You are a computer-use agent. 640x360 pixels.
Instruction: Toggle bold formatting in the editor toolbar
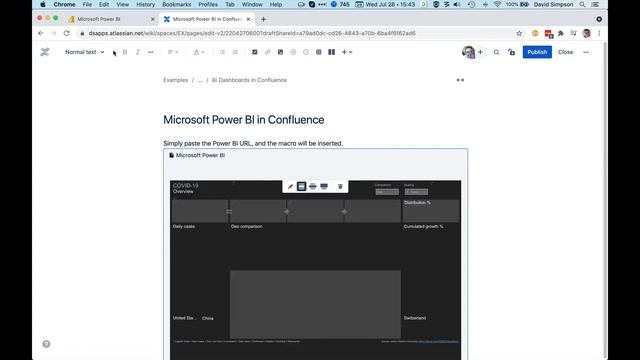pyautogui.click(x=125, y=52)
